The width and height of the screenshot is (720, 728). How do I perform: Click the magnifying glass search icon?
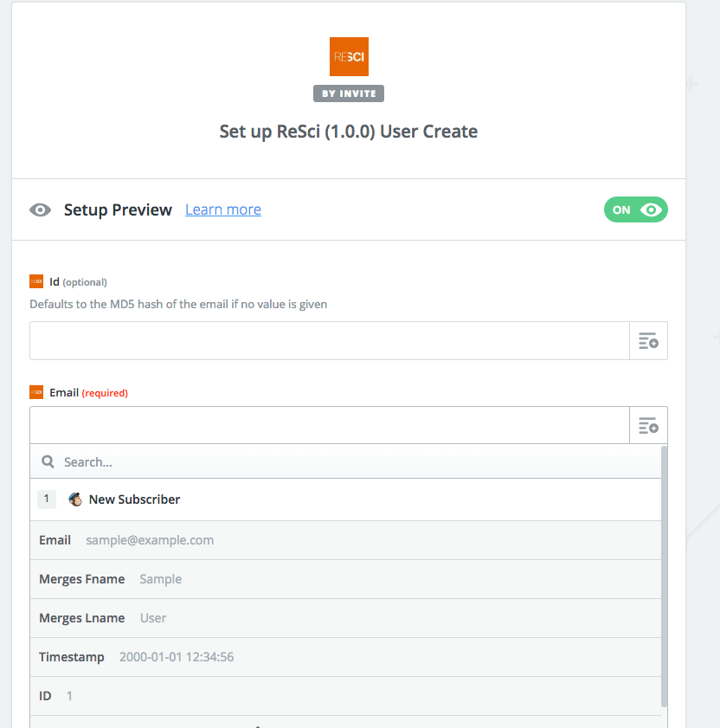pos(48,461)
